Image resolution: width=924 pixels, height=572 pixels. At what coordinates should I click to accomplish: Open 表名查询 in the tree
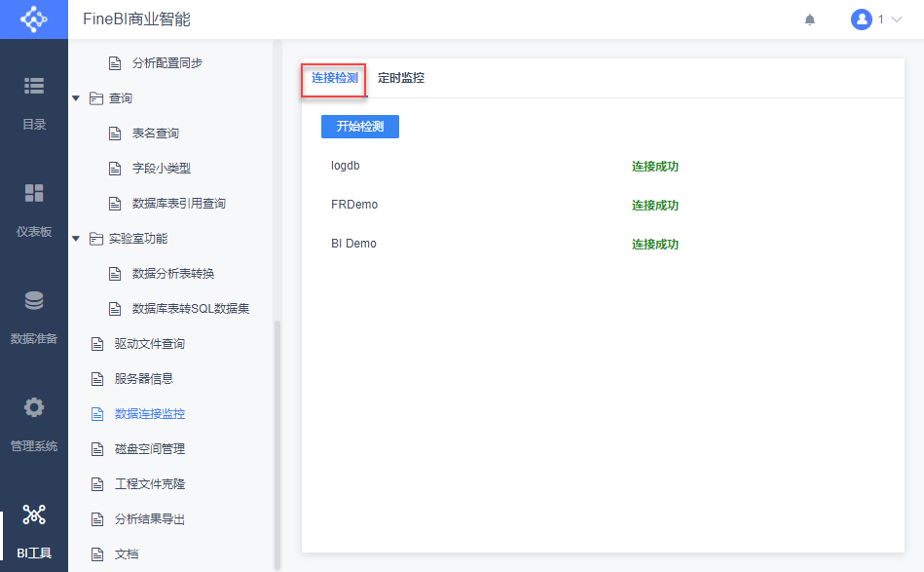click(155, 133)
